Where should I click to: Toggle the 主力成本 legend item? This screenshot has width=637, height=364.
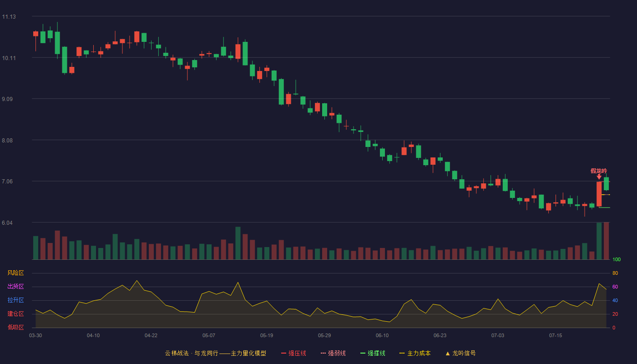tap(415, 353)
